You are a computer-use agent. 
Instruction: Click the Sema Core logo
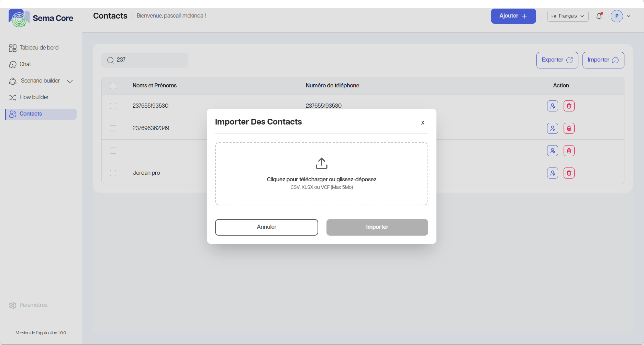coord(19,18)
